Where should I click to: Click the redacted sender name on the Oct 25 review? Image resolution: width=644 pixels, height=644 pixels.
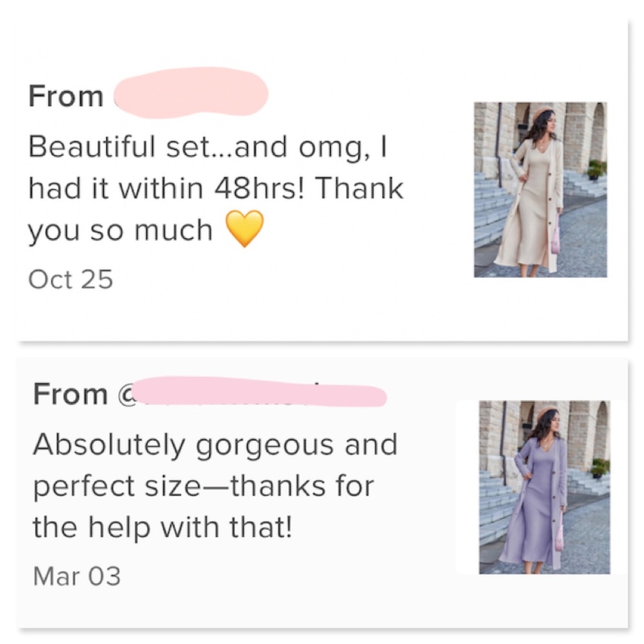pos(191,95)
